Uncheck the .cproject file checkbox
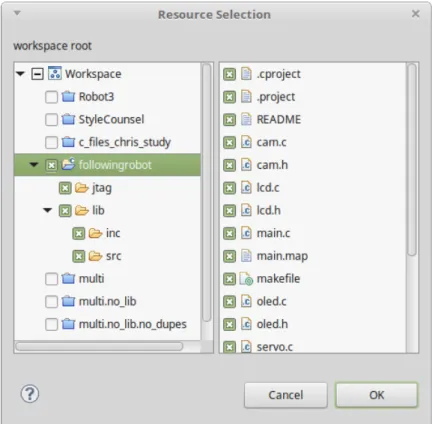This screenshot has height=424, width=432. (x=229, y=74)
